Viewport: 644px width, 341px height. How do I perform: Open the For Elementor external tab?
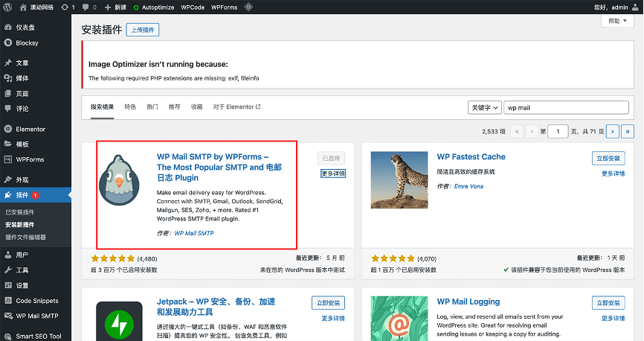pos(236,107)
